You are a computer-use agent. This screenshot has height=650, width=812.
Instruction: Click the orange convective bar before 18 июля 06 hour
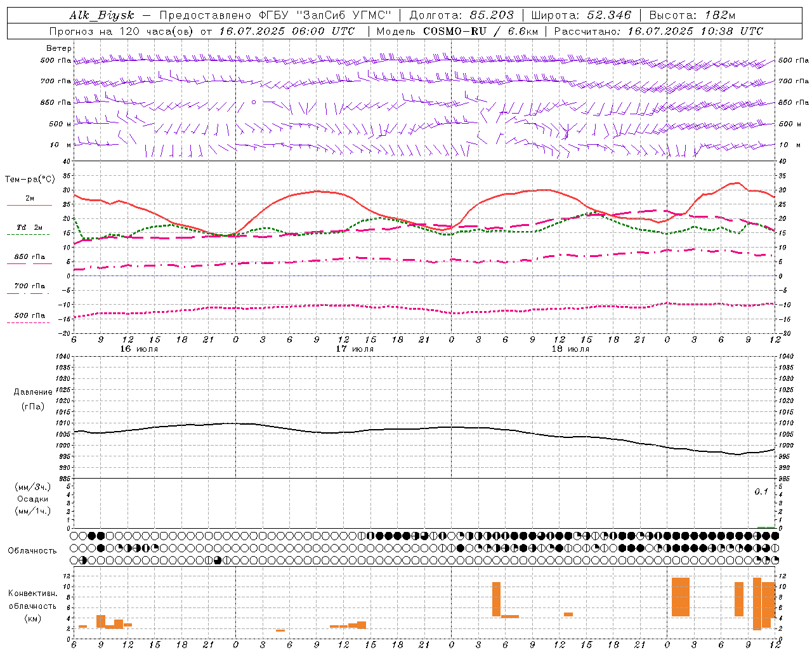point(496,599)
